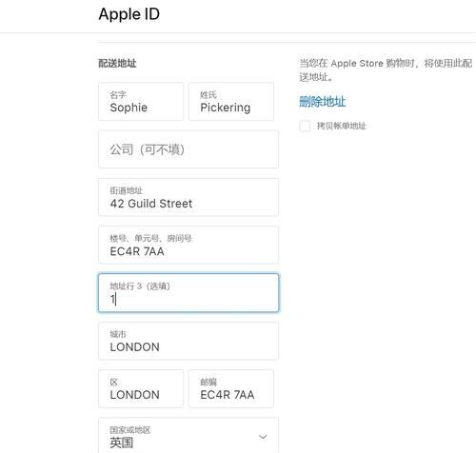Focus the 公司（可不填）company field
This screenshot has width=476, height=453.
click(x=188, y=149)
